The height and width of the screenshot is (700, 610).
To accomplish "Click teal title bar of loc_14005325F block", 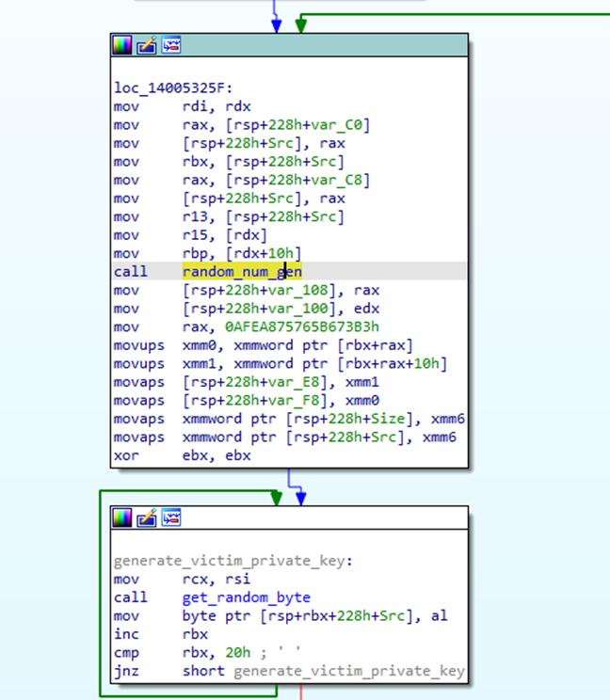I will [289, 45].
